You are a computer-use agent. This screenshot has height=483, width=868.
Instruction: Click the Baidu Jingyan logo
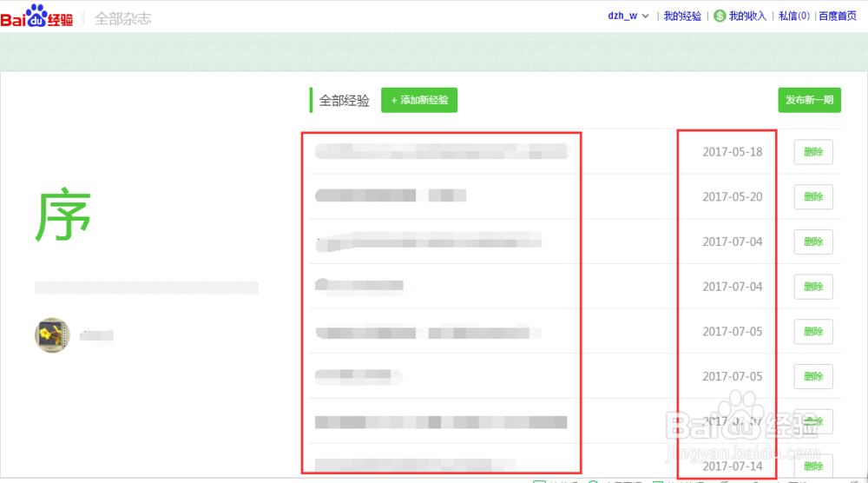36,17
